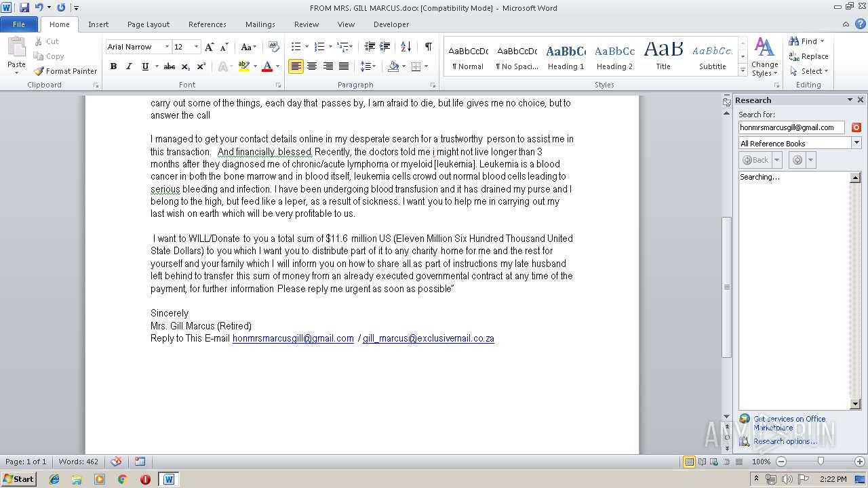Show paragraph marks
The height and width of the screenshot is (488, 868).
pyautogui.click(x=428, y=47)
